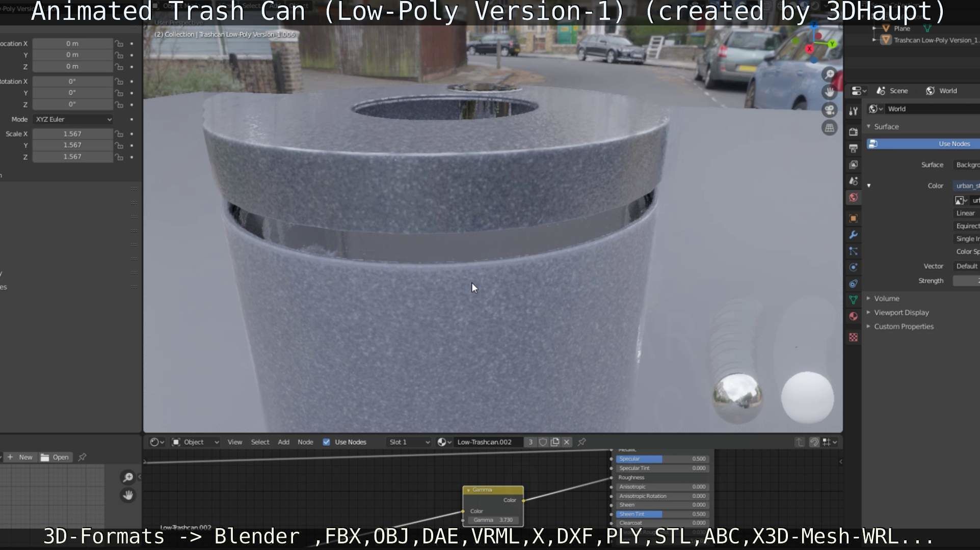980x550 pixels.
Task: Animate Location X keyframe dot
Action: [x=132, y=44]
